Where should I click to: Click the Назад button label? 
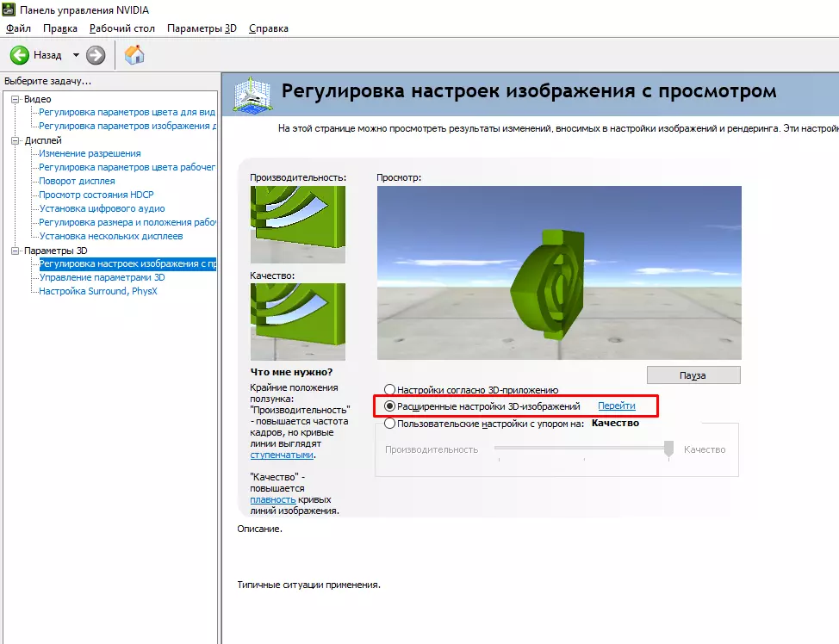click(47, 55)
